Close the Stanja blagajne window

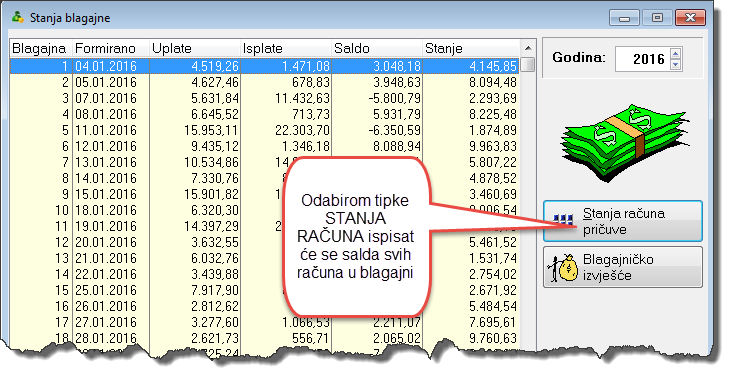pos(690,18)
